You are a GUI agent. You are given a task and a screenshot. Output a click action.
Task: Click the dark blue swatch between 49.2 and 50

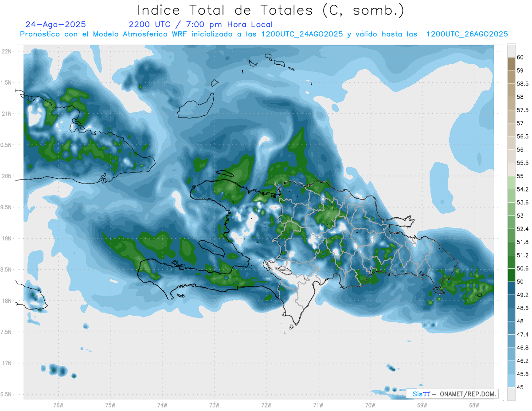(511, 289)
